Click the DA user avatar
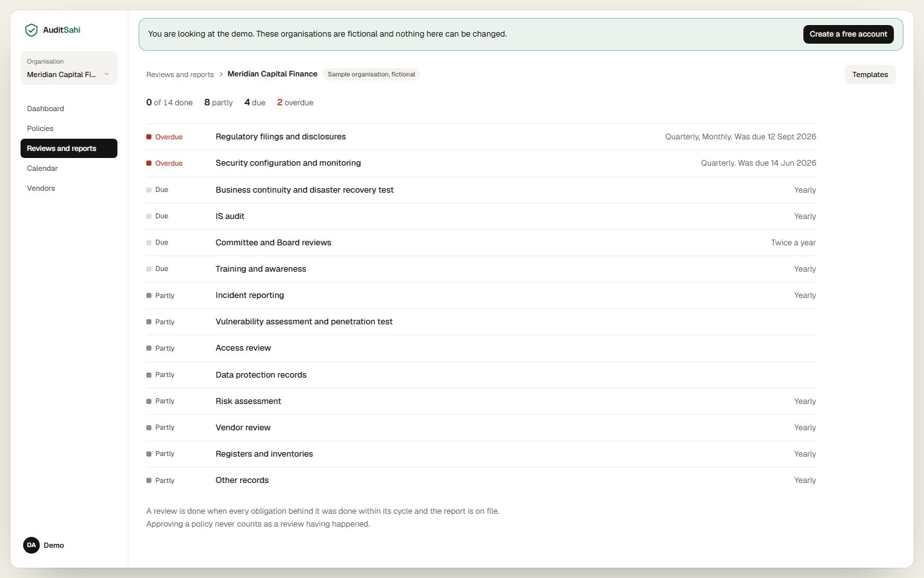Image resolution: width=924 pixels, height=578 pixels. [x=31, y=545]
